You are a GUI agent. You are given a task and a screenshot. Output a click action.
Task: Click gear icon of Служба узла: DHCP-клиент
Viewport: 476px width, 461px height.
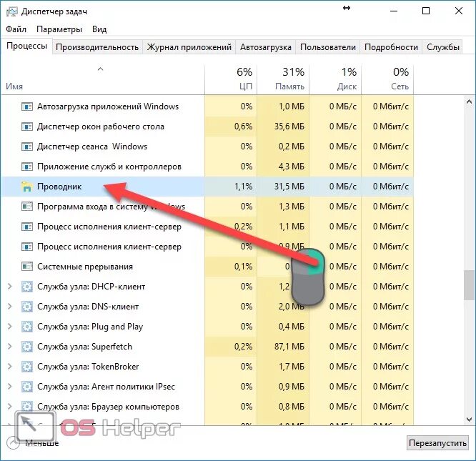[27, 287]
